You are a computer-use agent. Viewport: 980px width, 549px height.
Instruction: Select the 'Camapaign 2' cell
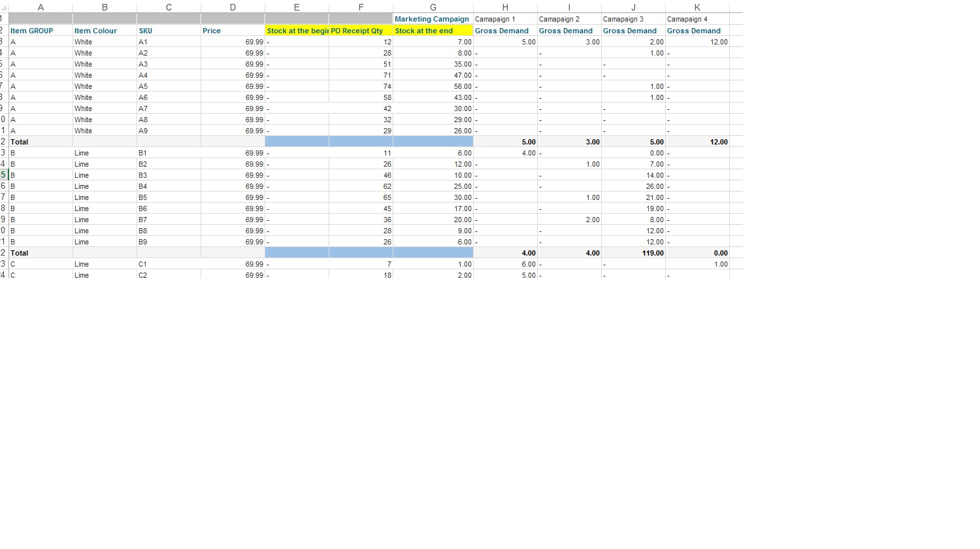pos(569,19)
